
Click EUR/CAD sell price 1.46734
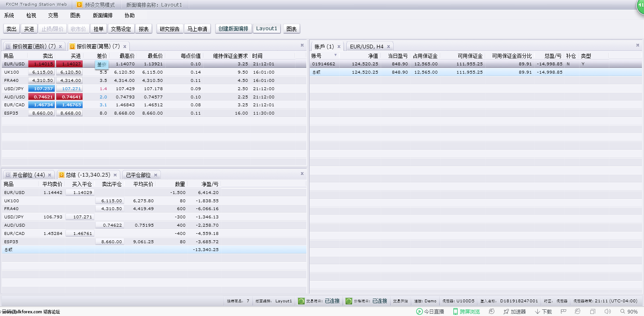tap(41, 105)
